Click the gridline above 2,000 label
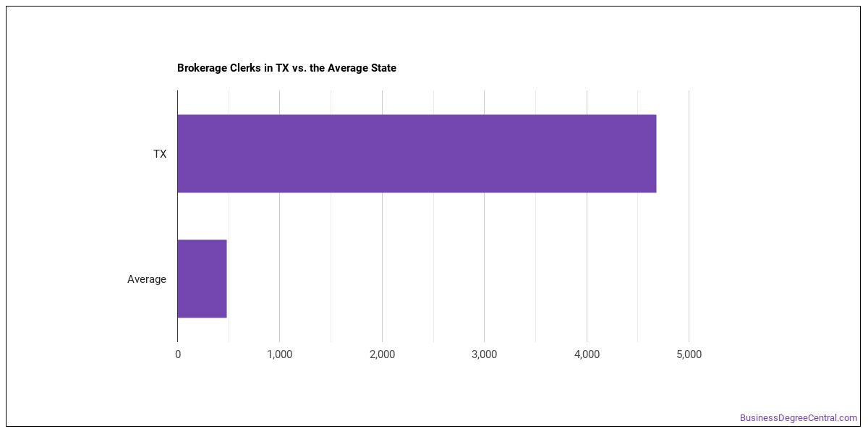 (382, 216)
